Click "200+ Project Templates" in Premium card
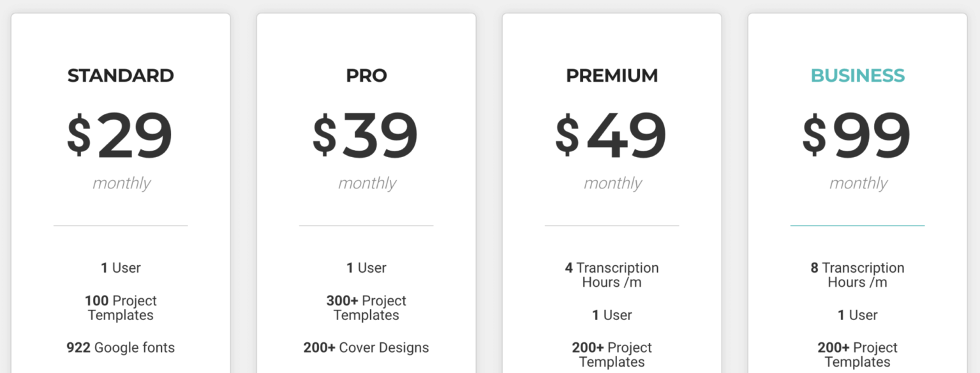This screenshot has width=980, height=373. [x=612, y=354]
